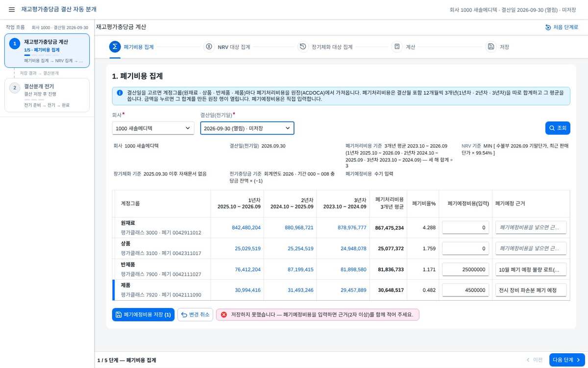Switch to the 저장 step tab

tap(497, 47)
